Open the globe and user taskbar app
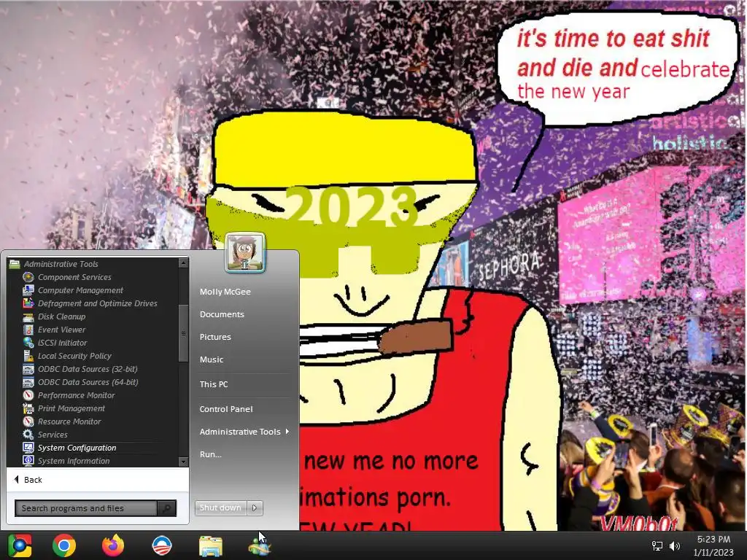Screen dimensions: 747x560 click(x=259, y=545)
